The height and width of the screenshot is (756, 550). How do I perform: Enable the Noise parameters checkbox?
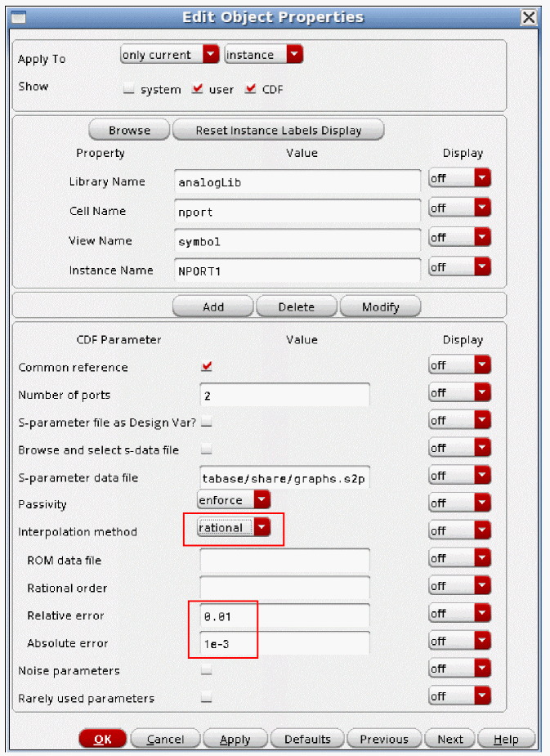206,669
